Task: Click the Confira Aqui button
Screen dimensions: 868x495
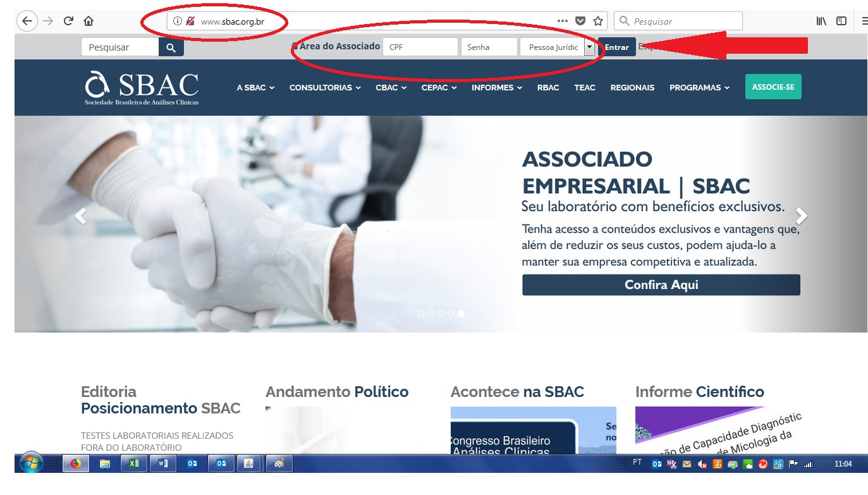Action: click(x=661, y=284)
